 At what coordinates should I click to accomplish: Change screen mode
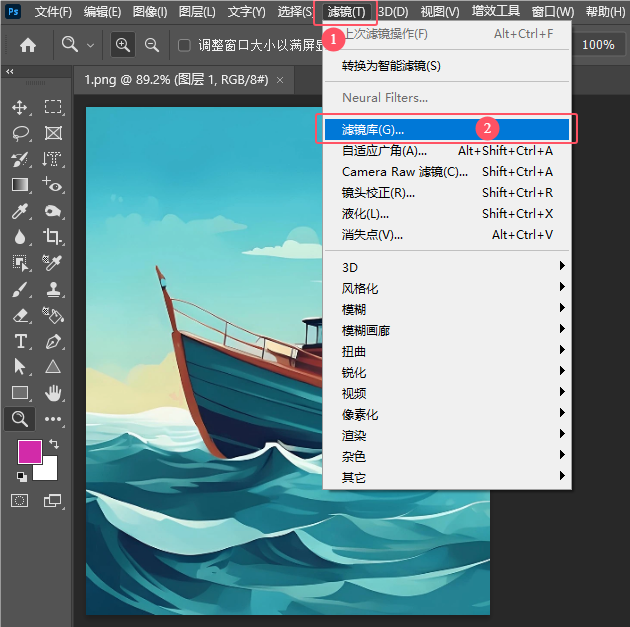click(53, 501)
